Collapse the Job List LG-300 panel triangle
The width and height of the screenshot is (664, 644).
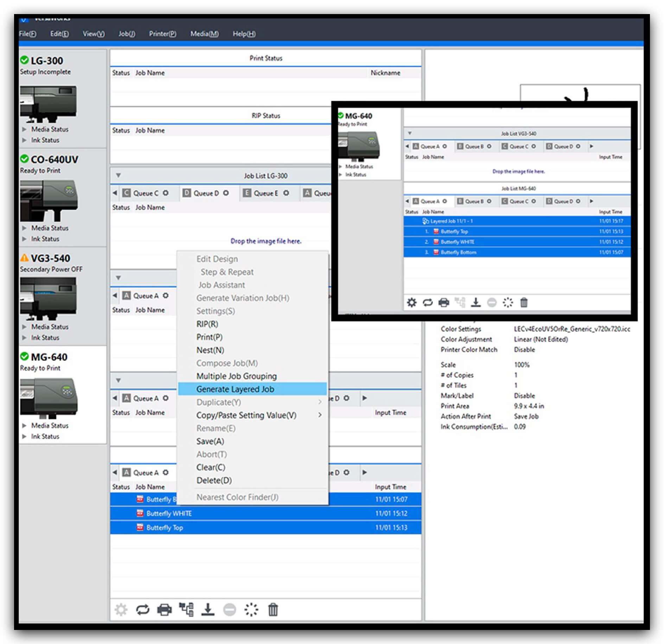(119, 175)
